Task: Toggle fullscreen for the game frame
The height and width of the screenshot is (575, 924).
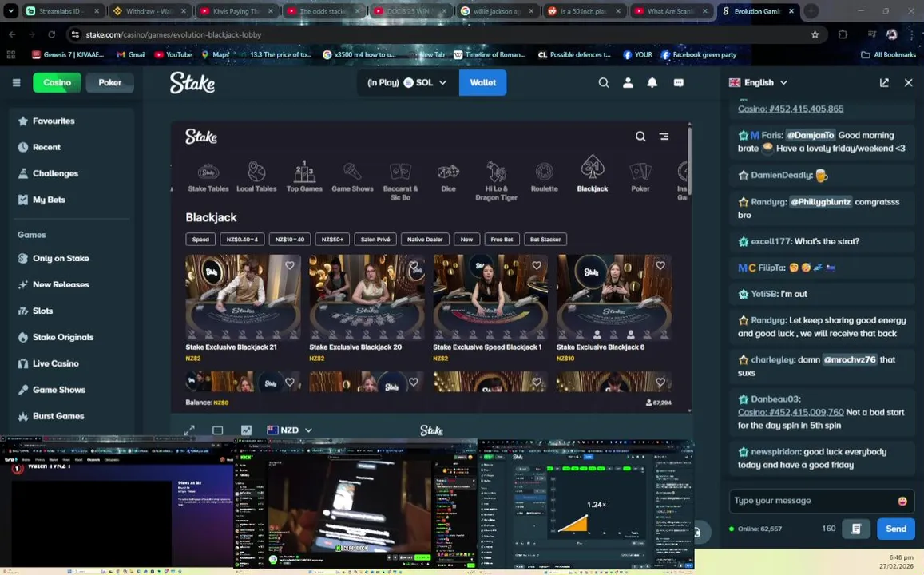Action: [189, 430]
